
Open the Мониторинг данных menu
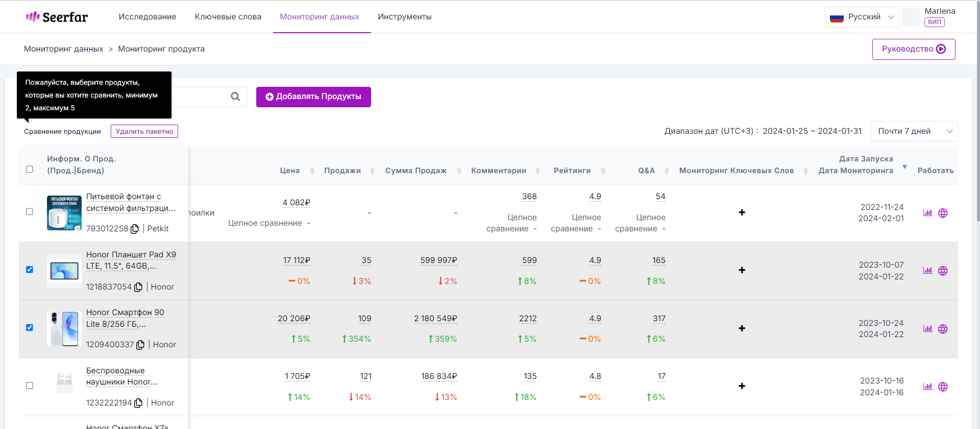click(x=320, y=17)
